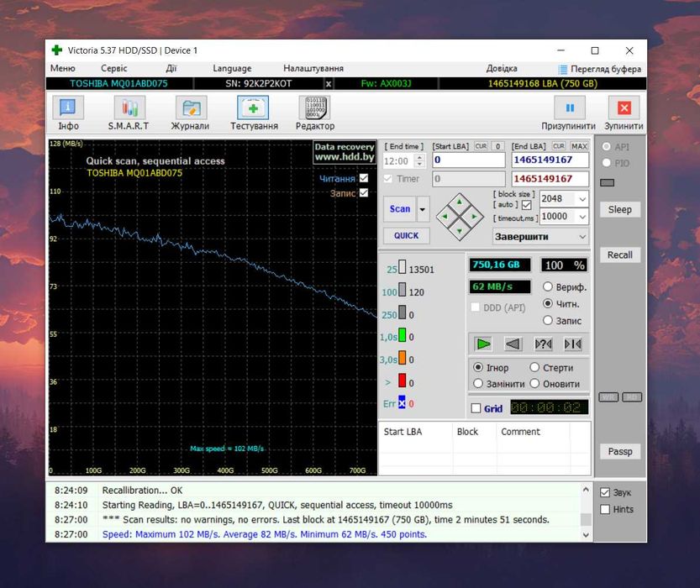Reset Start LBA with the 0 button
Image resolution: width=700 pixels, height=588 pixels.
pyautogui.click(x=497, y=146)
